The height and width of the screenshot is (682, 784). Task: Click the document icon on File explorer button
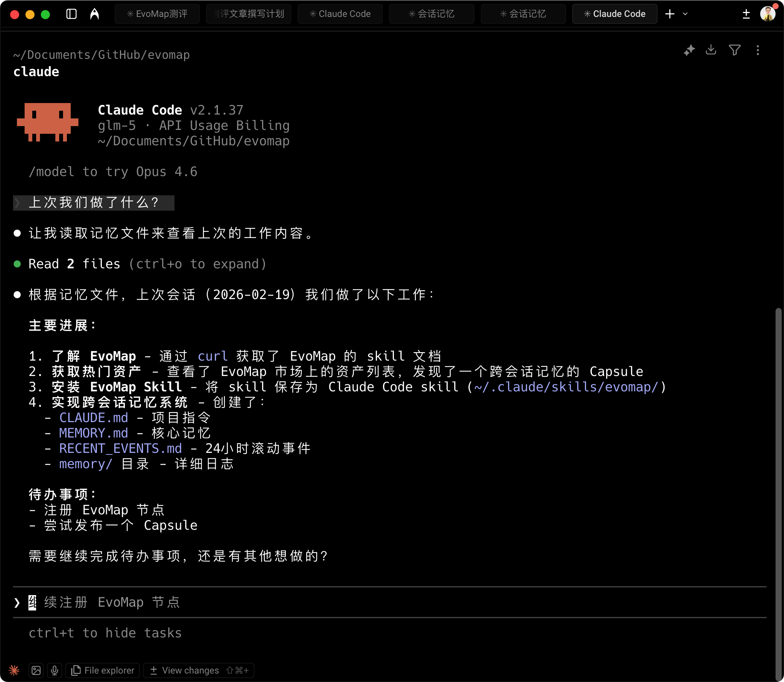(76, 670)
